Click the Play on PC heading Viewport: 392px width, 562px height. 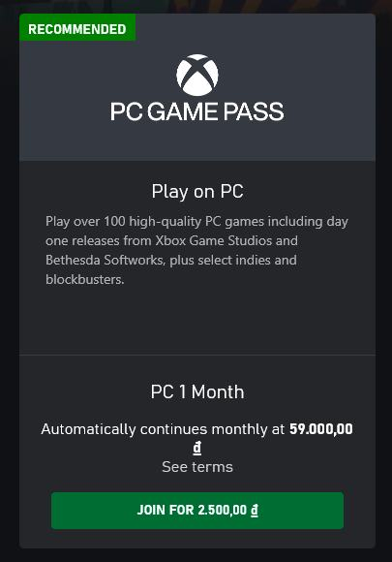click(197, 192)
